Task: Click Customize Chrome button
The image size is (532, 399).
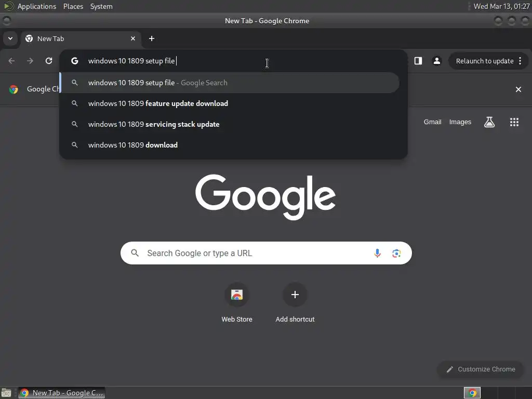Action: click(481, 369)
